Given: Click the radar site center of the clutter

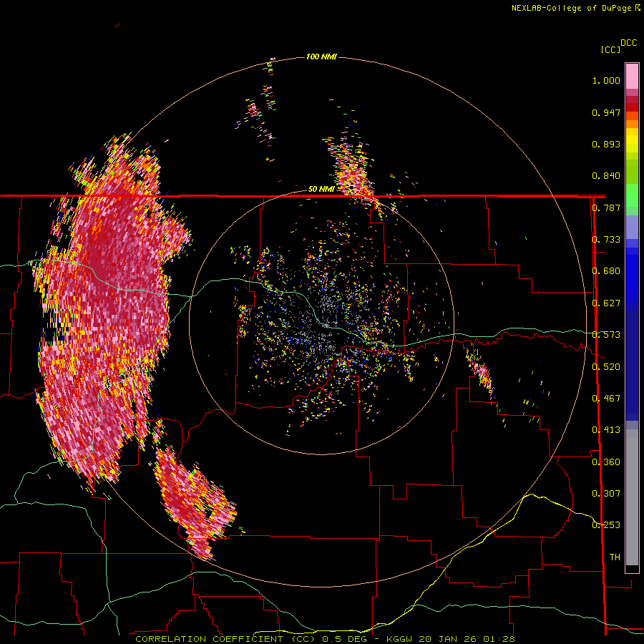Looking at the screenshot, I should tap(321, 322).
